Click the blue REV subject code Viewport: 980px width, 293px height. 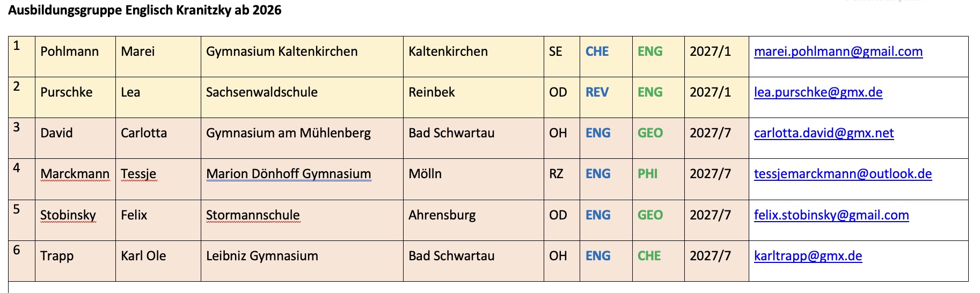pyautogui.click(x=597, y=92)
